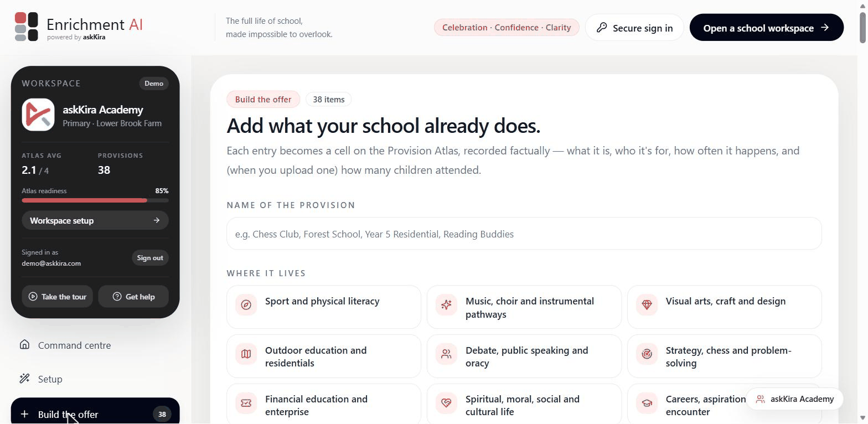
Task: Click Open a school workspace button
Action: coord(767,28)
